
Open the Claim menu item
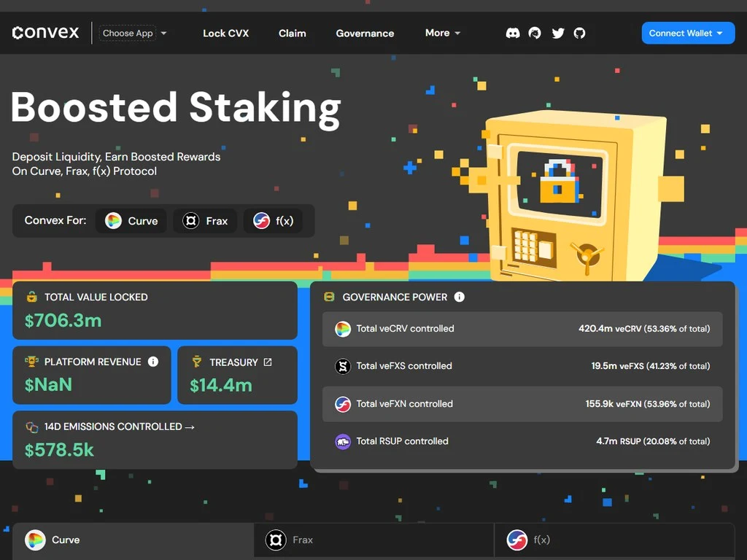click(292, 34)
